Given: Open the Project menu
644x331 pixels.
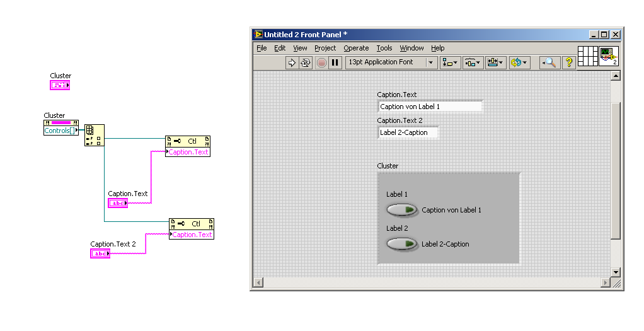Looking at the screenshot, I should [x=325, y=48].
